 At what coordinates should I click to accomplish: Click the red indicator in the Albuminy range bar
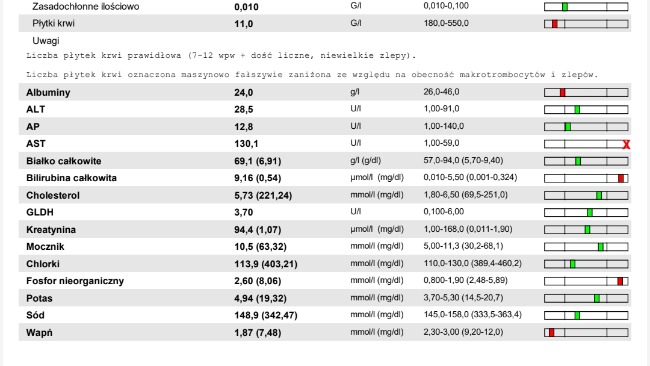coord(562,93)
